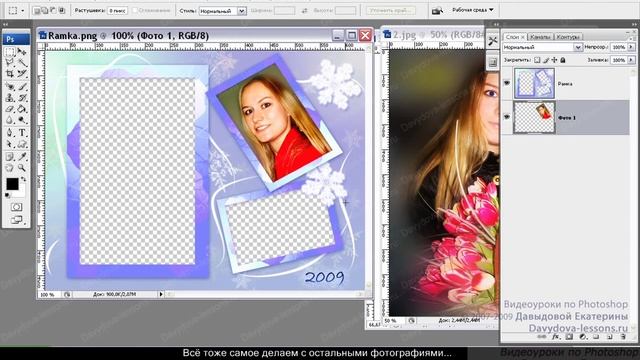This screenshot has height=360, width=640.
Task: Select the Pen tool
Action: [x=10, y=133]
